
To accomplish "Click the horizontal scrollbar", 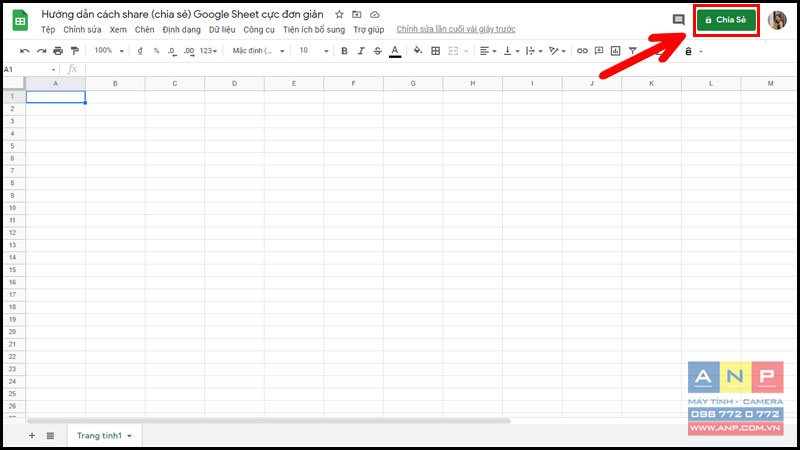I will click(x=269, y=420).
